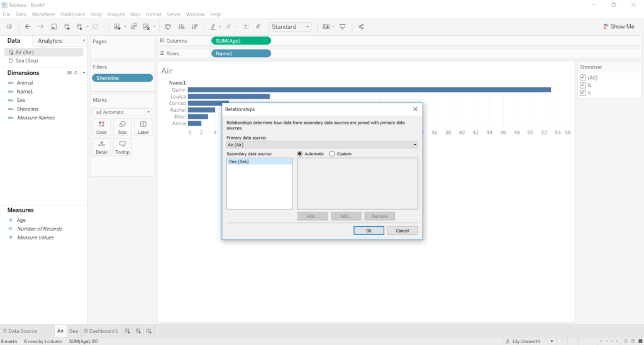This screenshot has width=644, height=345.
Task: Click the Presentation mode icon
Action: point(343,27)
